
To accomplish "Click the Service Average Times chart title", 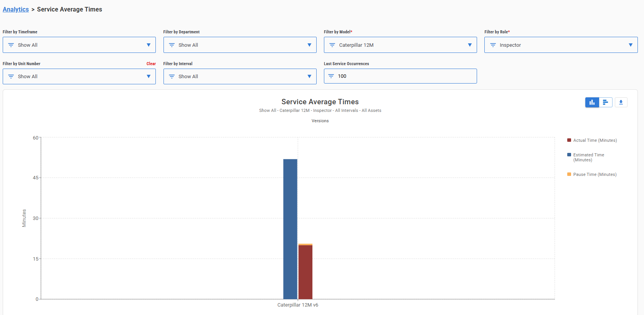I will tap(320, 102).
